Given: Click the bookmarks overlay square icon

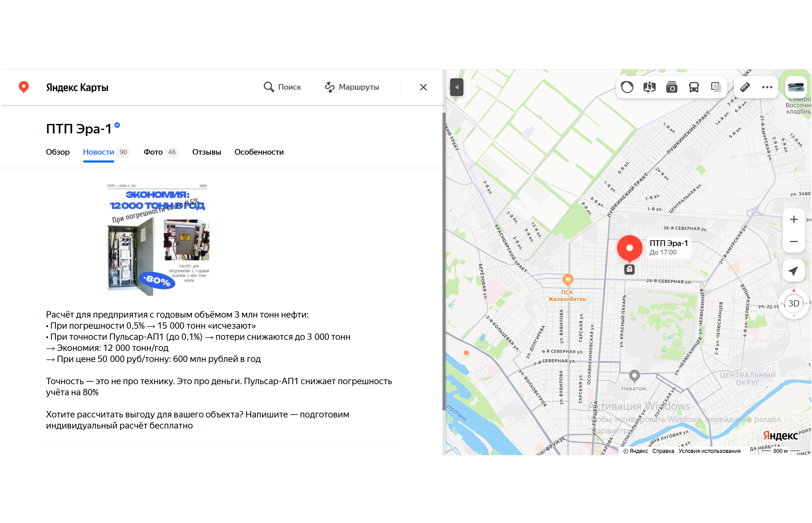Looking at the screenshot, I should (x=716, y=87).
